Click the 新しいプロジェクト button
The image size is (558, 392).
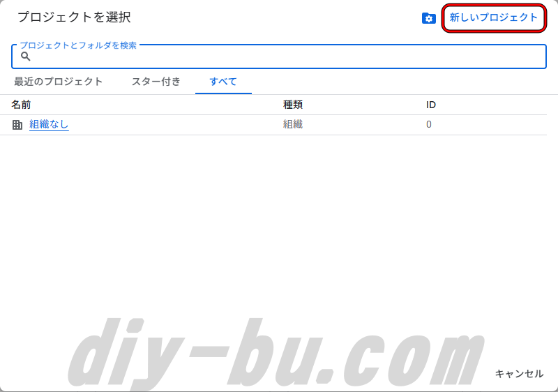pyautogui.click(x=494, y=17)
